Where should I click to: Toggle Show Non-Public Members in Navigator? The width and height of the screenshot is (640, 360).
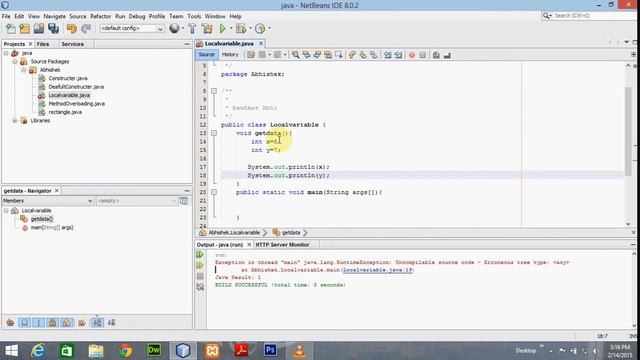[x=52, y=322]
